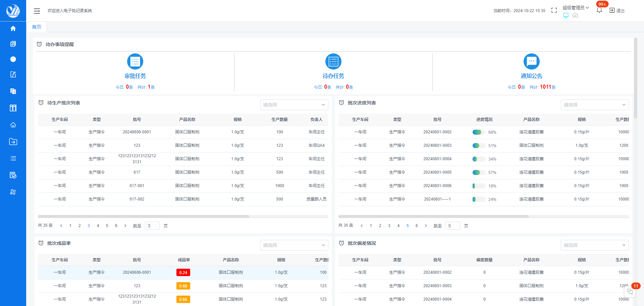Image resolution: width=644 pixels, height=306 pixels.
Task: Click the orange 0.89 yield rate tag
Action: tap(183, 286)
